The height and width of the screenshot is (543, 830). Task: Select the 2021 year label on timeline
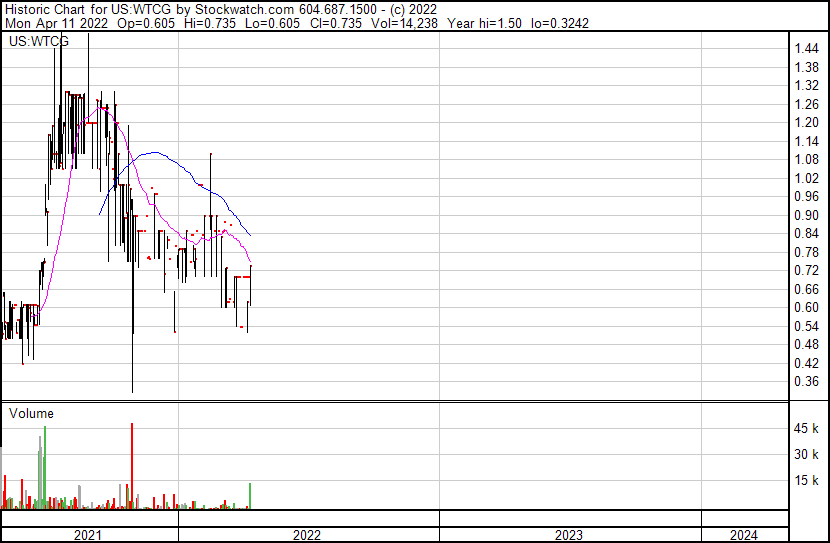click(x=89, y=535)
